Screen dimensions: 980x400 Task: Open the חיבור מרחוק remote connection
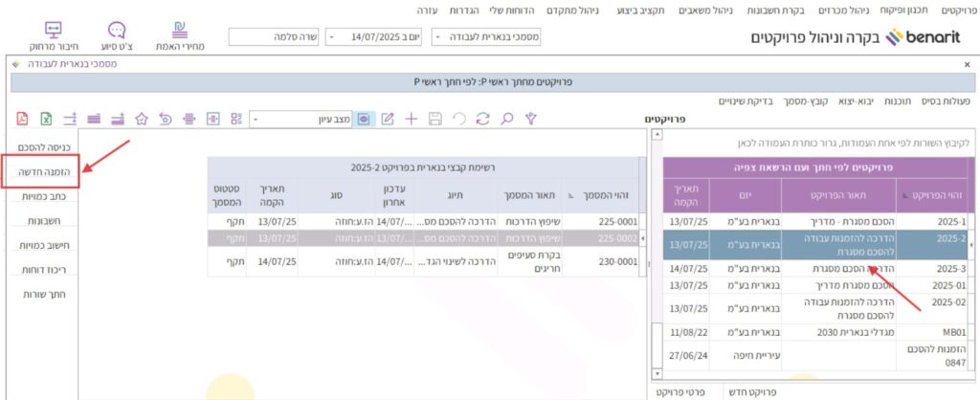tap(53, 34)
